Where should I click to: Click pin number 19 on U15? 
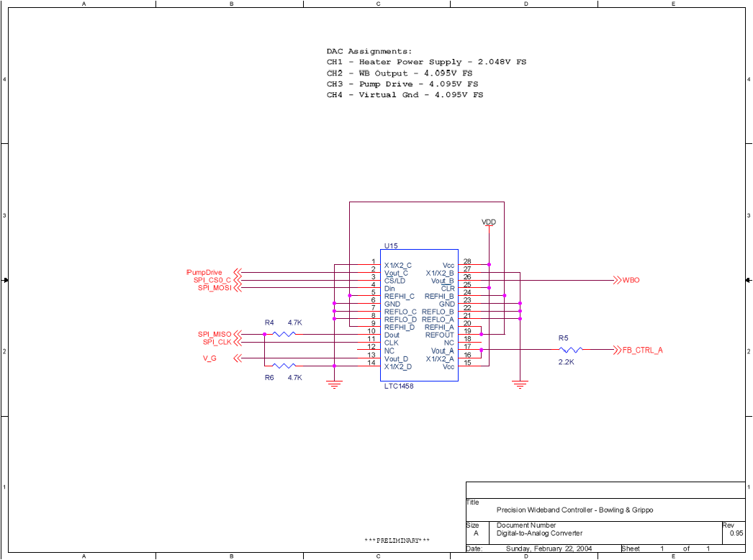click(x=467, y=331)
